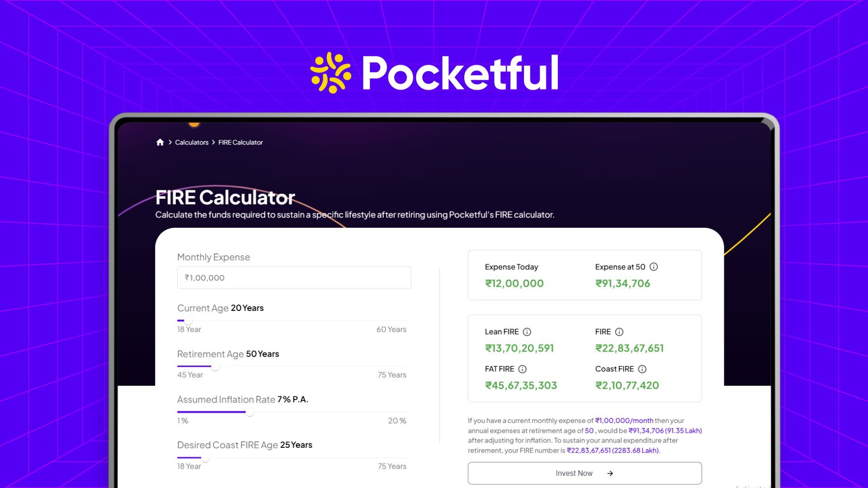Click the Lean FIRE info icon
Screen dimensions: 868x488
coord(527,331)
